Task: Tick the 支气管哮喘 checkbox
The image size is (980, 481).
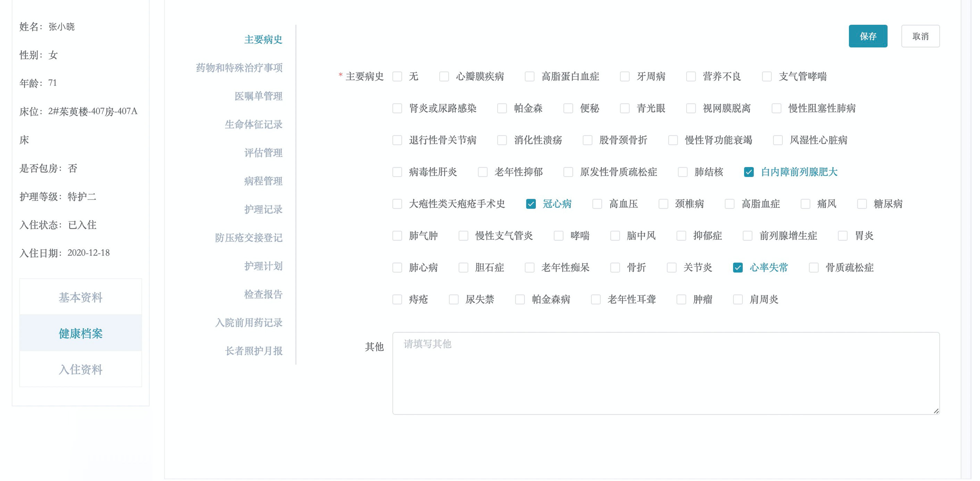Action: (x=767, y=76)
